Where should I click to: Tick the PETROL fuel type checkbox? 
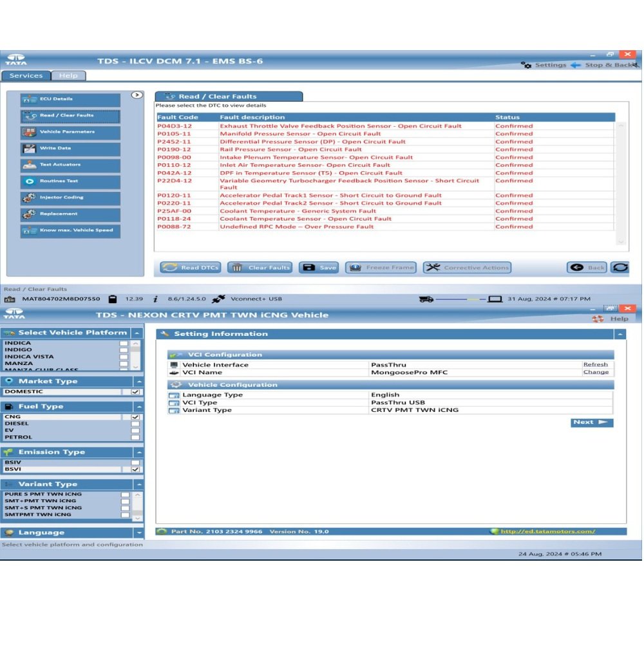(135, 437)
